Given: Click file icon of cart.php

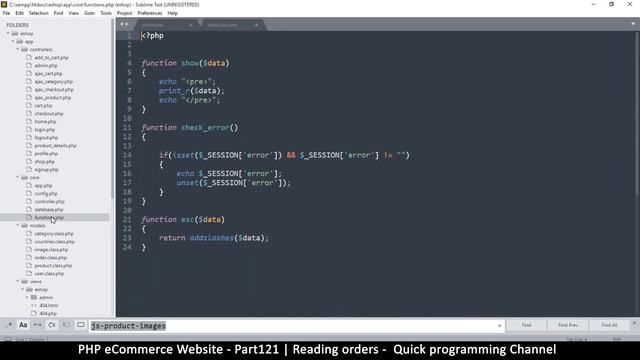Looking at the screenshot, I should pyautogui.click(x=29, y=105).
